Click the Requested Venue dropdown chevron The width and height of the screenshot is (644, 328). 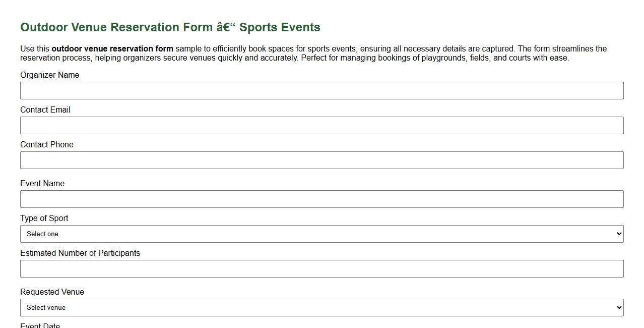(x=619, y=307)
